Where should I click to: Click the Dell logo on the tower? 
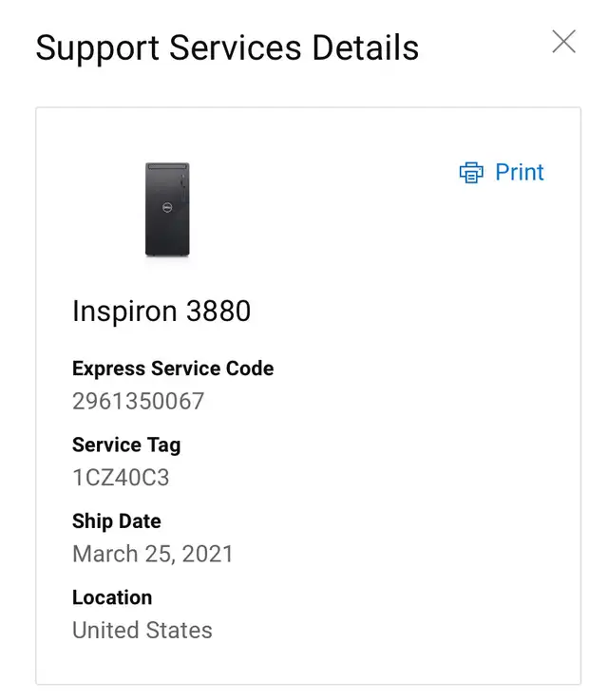point(167,207)
